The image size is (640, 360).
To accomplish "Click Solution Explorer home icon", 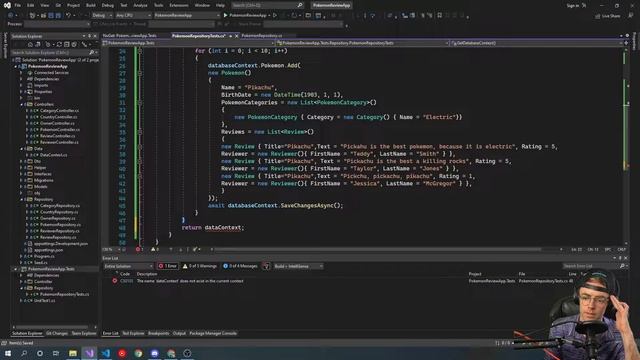I will [x=30, y=44].
